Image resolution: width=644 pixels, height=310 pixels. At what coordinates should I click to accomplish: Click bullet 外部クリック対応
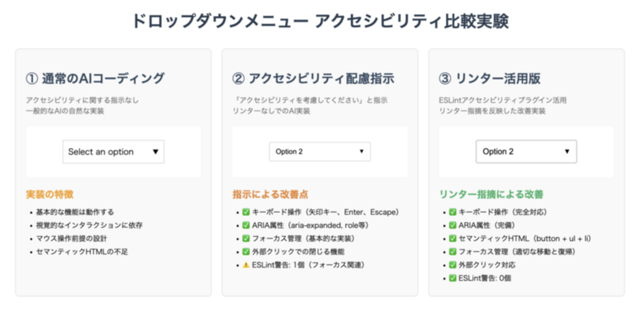(482, 265)
